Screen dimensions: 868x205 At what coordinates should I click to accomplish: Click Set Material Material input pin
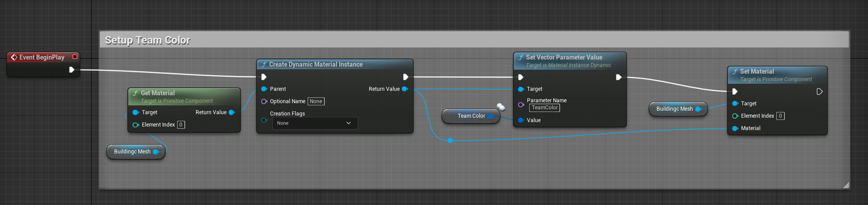coord(735,128)
